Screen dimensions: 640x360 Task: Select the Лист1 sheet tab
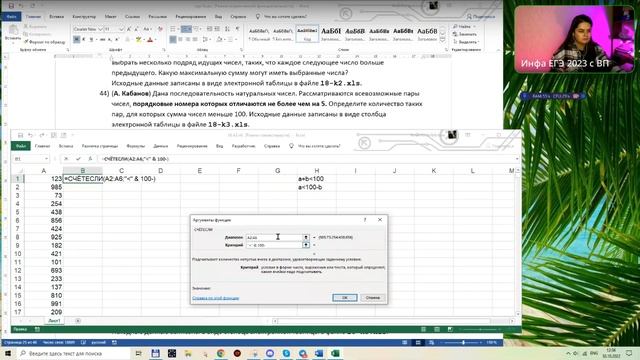coord(54,321)
